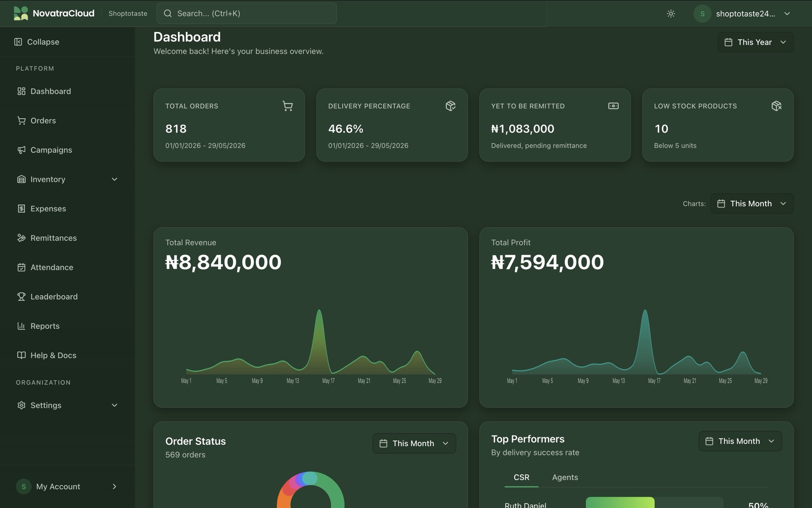Viewport: 812px width, 508px height.
Task: Click the Reports bar chart icon
Action: point(21,326)
